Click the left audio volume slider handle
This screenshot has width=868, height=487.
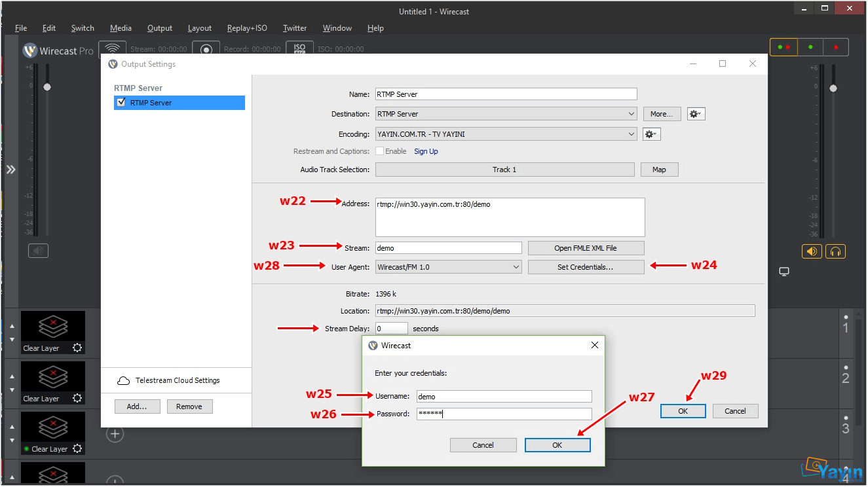coord(47,87)
